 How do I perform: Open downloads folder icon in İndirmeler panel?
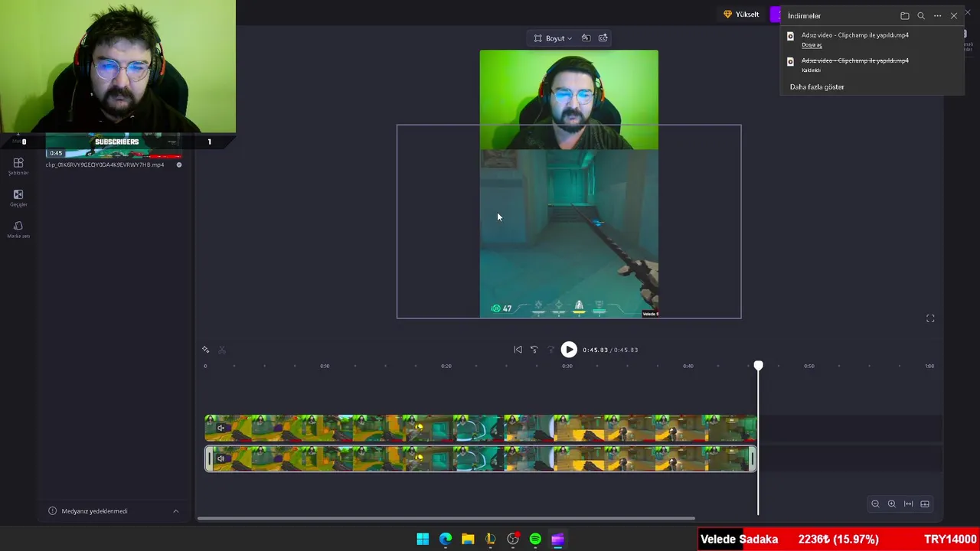tap(905, 15)
